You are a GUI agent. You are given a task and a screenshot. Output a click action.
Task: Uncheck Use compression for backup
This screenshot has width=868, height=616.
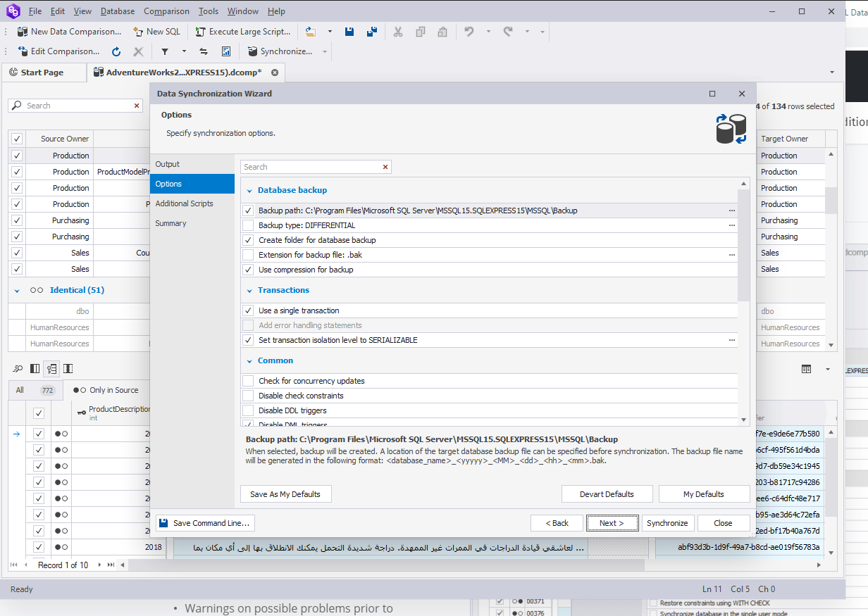[x=249, y=270]
